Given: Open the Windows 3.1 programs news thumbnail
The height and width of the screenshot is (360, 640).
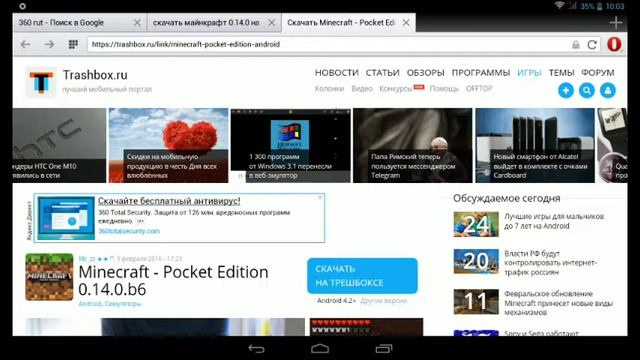Looking at the screenshot, I should pos(291,145).
